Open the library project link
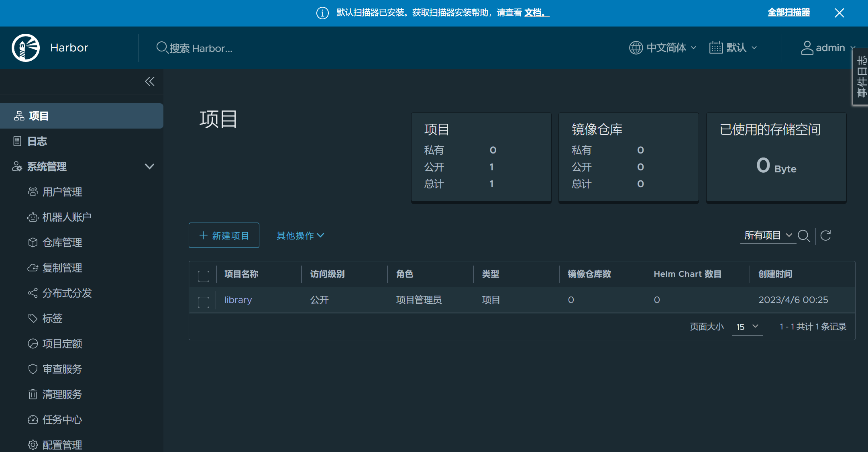The width and height of the screenshot is (868, 452). [238, 300]
